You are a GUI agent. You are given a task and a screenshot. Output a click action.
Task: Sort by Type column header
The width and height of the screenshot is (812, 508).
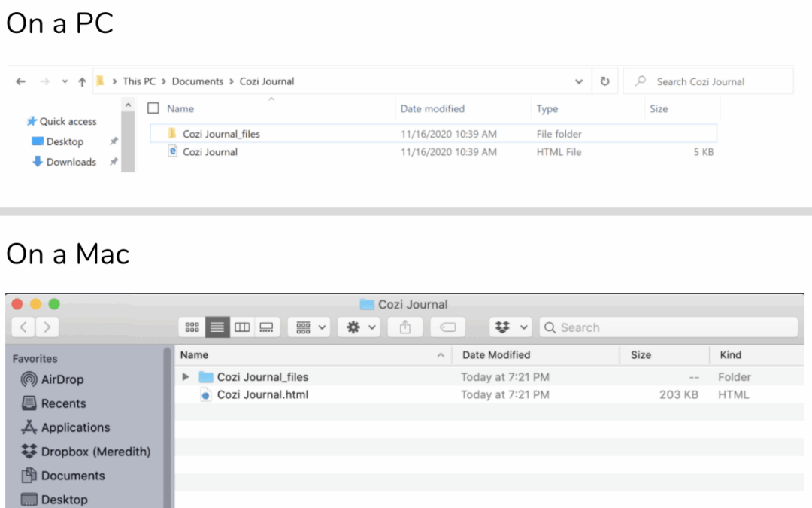click(547, 109)
